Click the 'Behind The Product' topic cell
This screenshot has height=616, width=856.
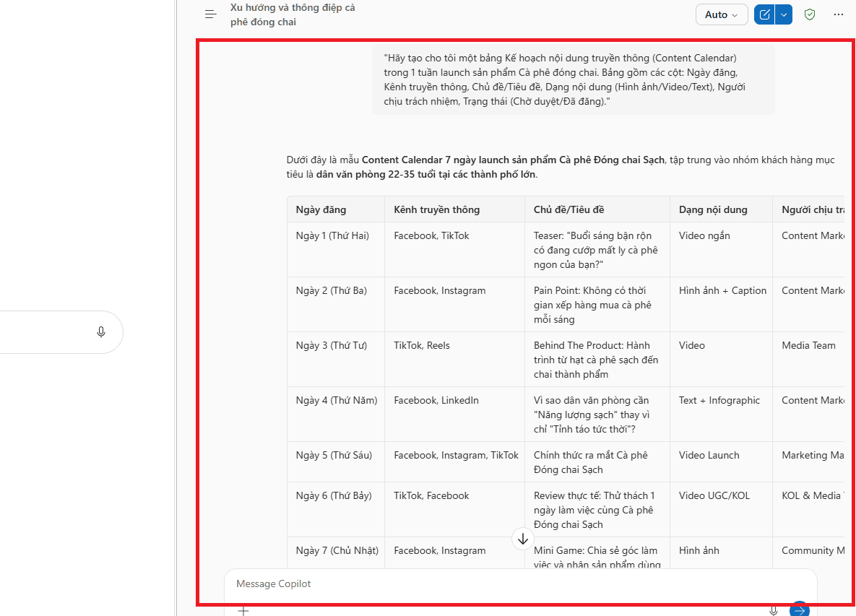coord(597,360)
